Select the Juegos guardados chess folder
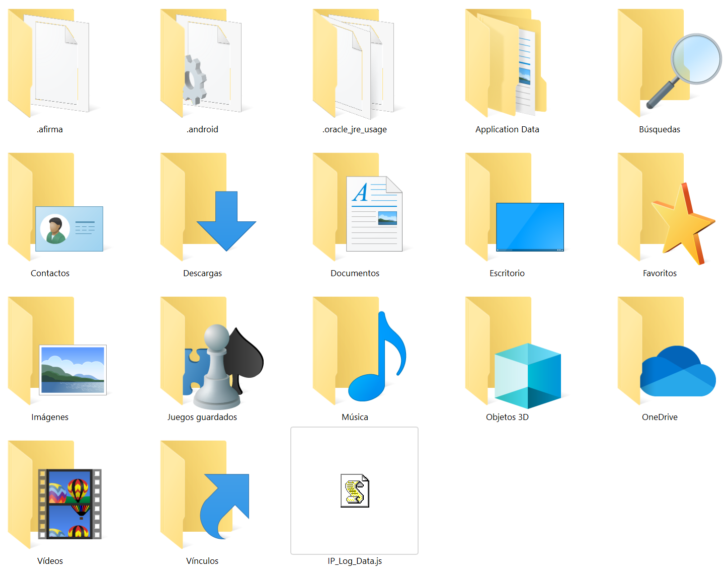 coord(202,351)
